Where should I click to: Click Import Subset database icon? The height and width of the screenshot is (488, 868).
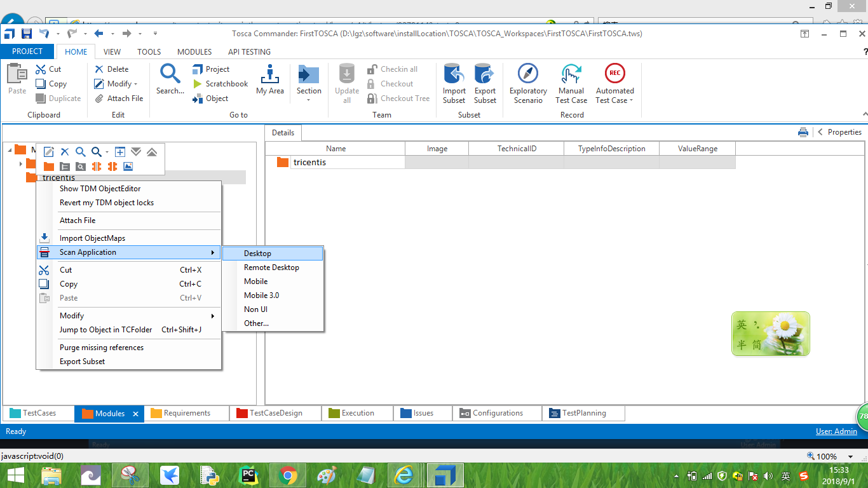[x=454, y=74]
